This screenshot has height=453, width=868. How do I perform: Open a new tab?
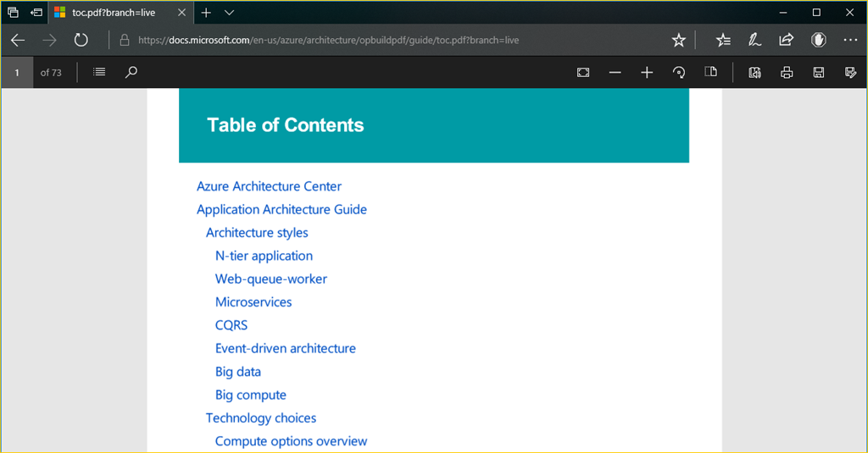(x=206, y=13)
